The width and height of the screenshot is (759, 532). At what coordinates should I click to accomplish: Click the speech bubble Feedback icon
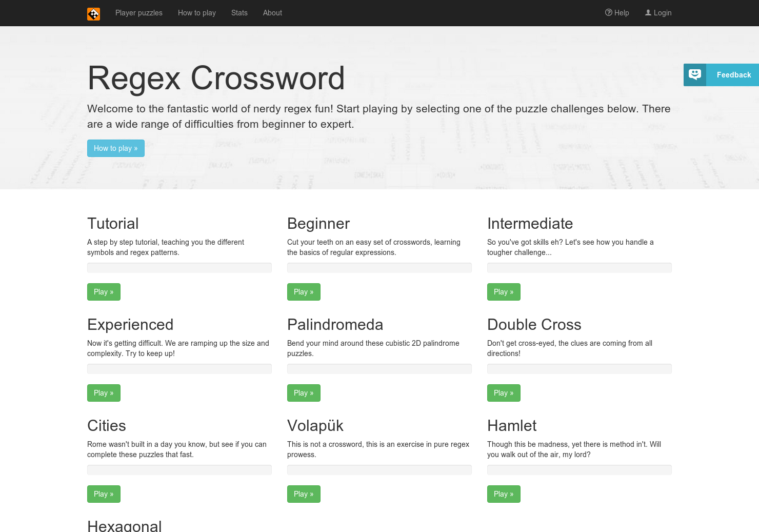[694, 74]
